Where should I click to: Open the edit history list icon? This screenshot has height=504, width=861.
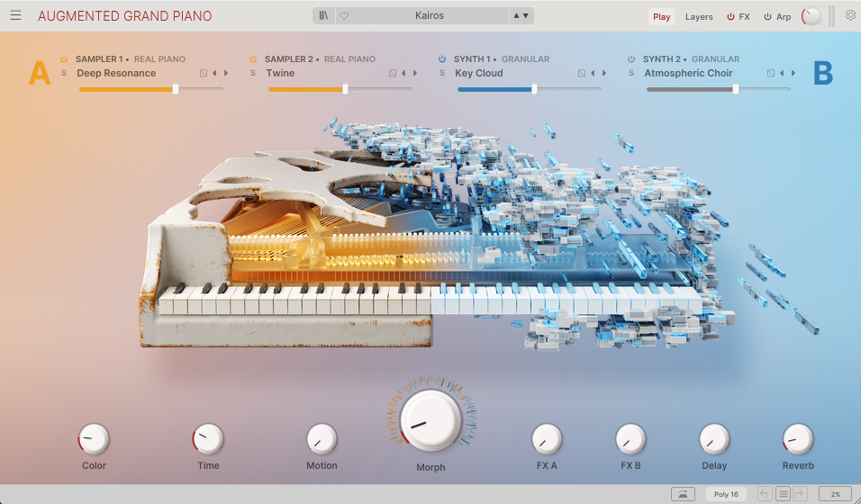(x=783, y=494)
